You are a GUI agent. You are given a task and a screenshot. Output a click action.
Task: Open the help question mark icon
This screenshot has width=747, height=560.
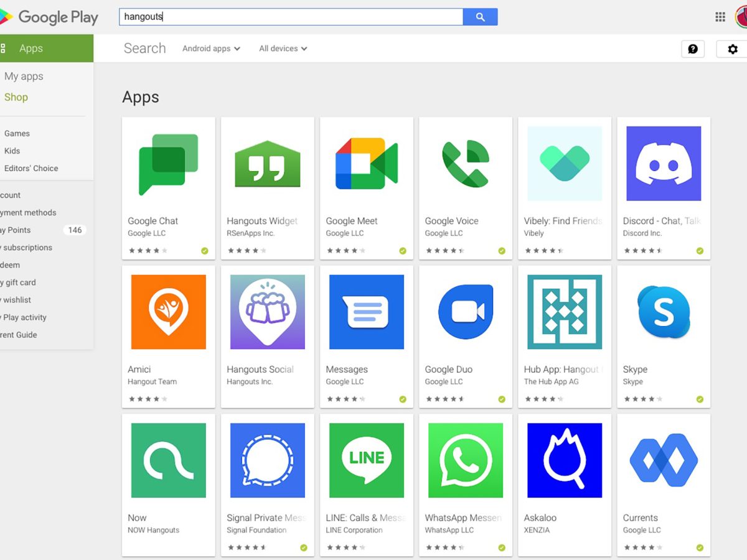click(693, 49)
